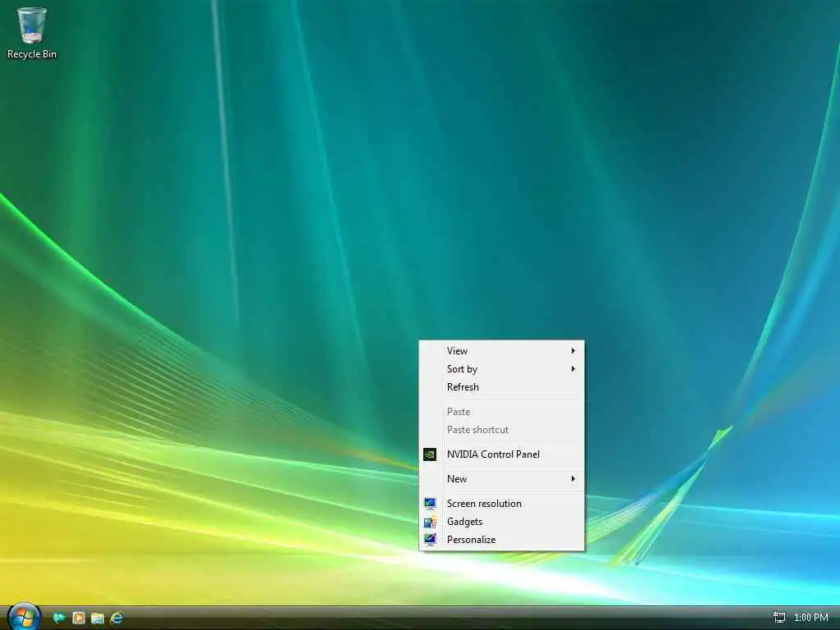Screen dimensions: 840x630
Task: Launch Internet Explorer from quick launch
Action: tap(116, 619)
